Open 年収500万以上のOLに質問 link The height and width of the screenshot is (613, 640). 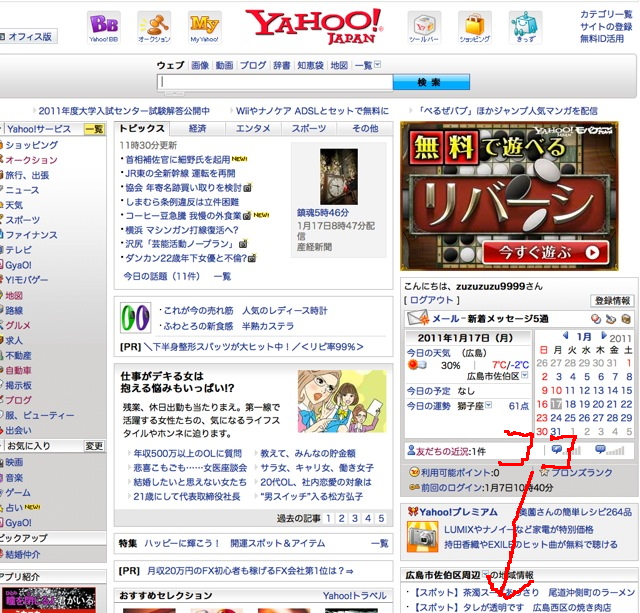(187, 453)
